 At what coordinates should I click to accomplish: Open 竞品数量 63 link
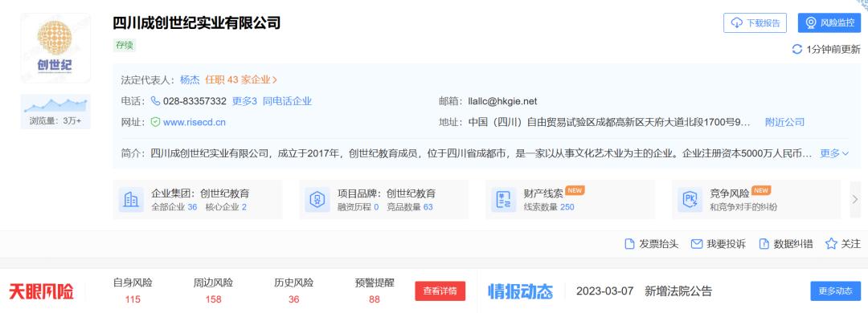(410, 207)
